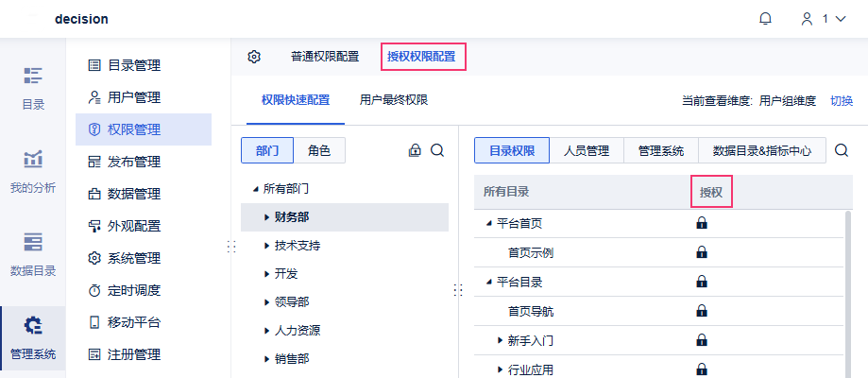The image size is (868, 378).
Task: Switch to the 用户最终权限 tab
Action: [394, 99]
